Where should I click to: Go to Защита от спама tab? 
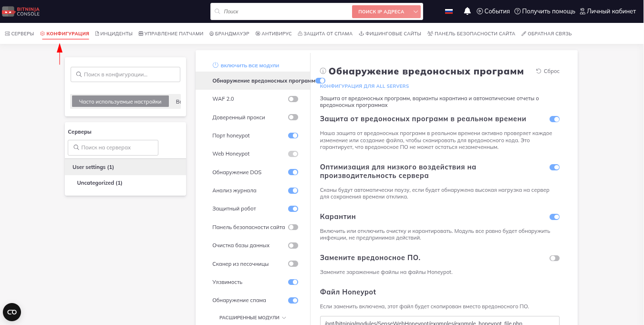point(325,34)
